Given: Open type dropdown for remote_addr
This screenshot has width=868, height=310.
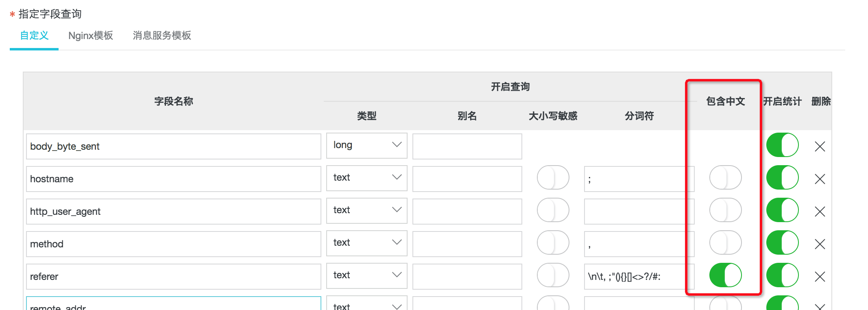Looking at the screenshot, I should 367,303.
